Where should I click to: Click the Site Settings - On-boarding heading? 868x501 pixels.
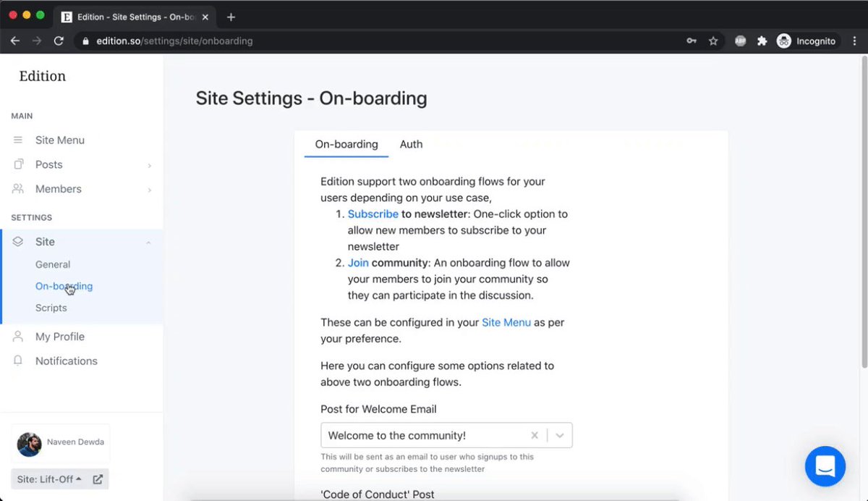pyautogui.click(x=311, y=98)
